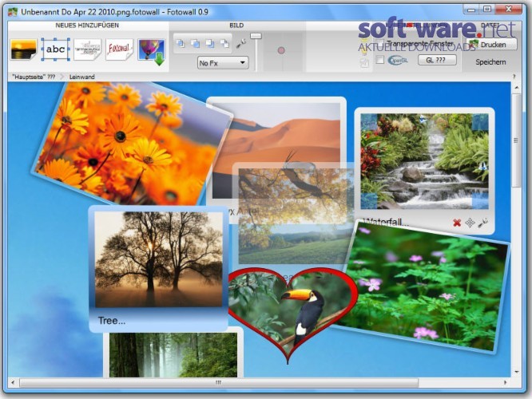Viewport: 532px width, 399px height.
Task: Click transform handle icon on Waterfall picture
Action: 470,223
